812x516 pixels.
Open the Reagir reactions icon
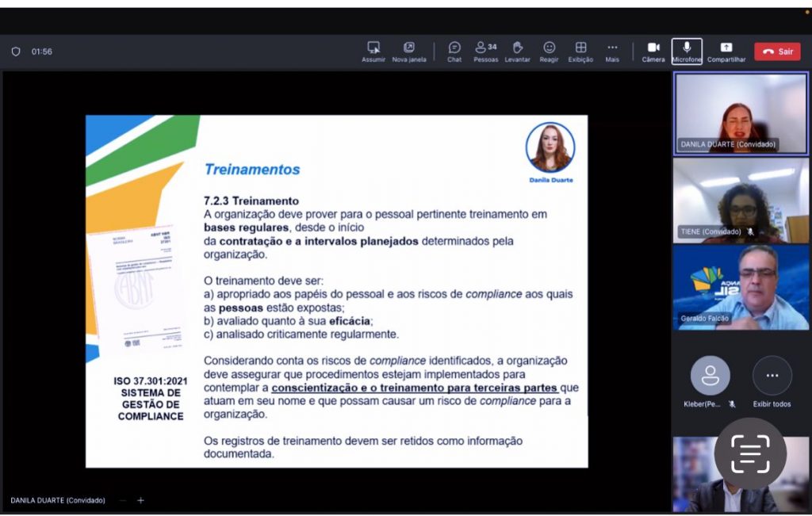[x=549, y=48]
